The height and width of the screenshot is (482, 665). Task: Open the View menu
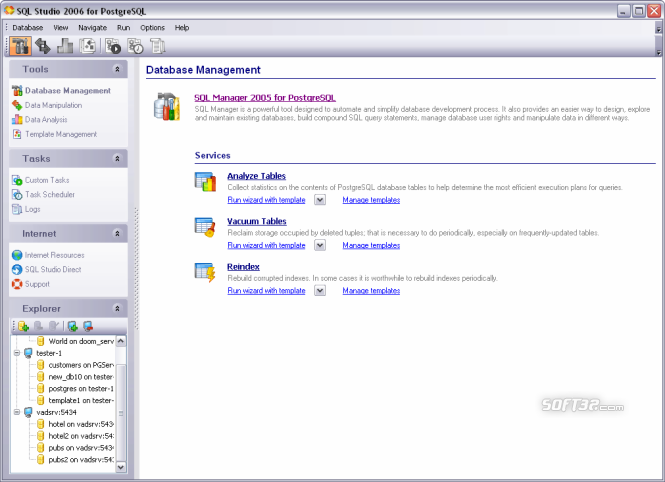(61, 28)
